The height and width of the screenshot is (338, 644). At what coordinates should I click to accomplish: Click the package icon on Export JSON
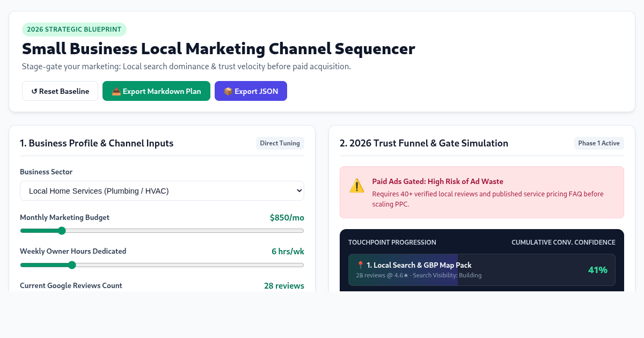[228, 91]
